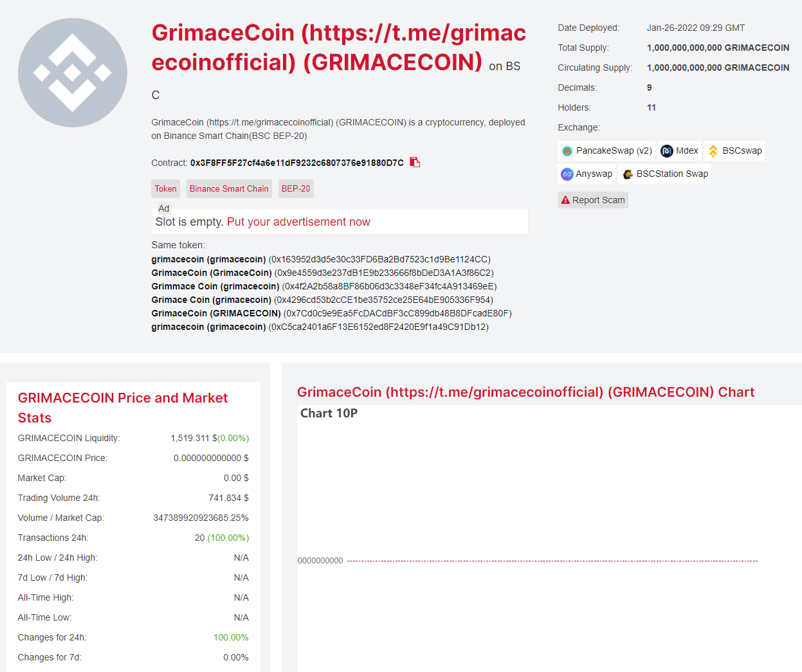
Task: Click the chart axis price label
Action: [321, 561]
